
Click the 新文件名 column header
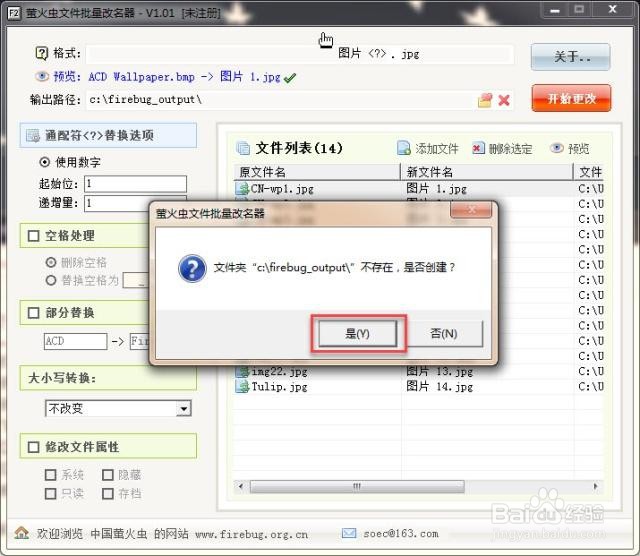coord(487,172)
